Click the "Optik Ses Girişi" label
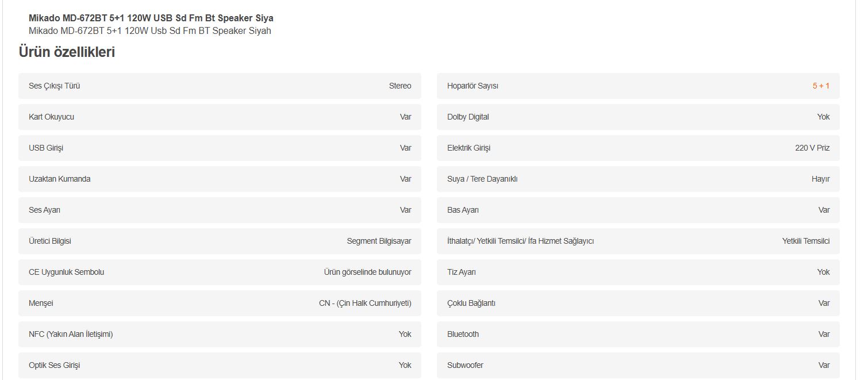The height and width of the screenshot is (380, 868). (54, 365)
